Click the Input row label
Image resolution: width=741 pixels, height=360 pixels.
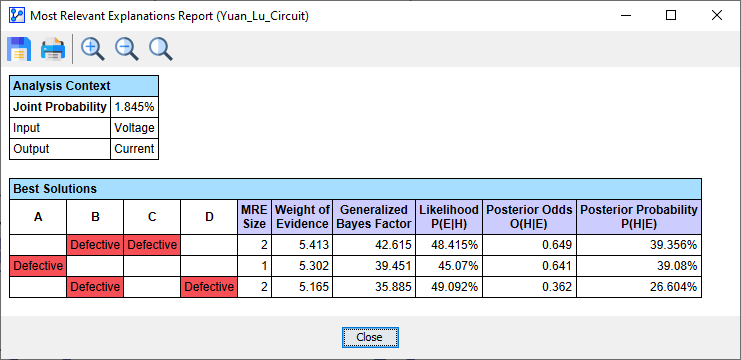[x=60, y=128]
